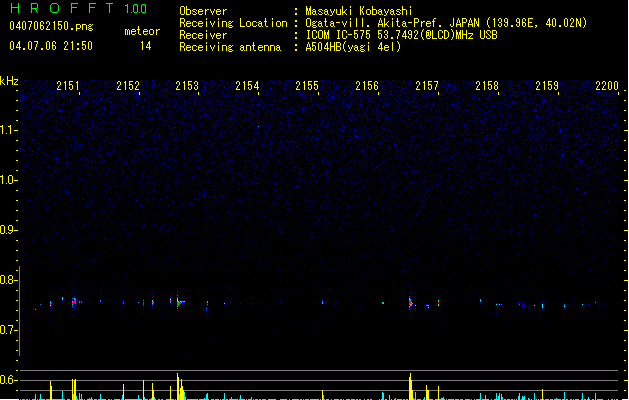Click the HROFFT 1.0.0 title text
The width and height of the screenshot is (629, 400).
79,8
